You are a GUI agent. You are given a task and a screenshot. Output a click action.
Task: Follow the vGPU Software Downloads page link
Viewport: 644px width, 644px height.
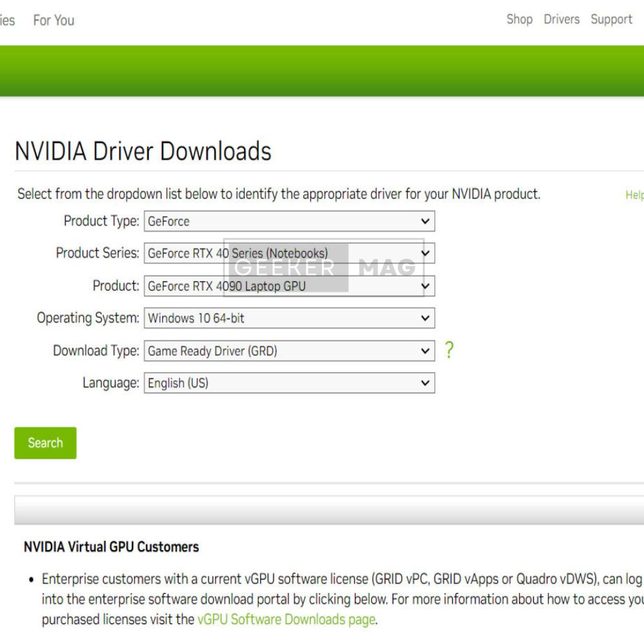287,619
